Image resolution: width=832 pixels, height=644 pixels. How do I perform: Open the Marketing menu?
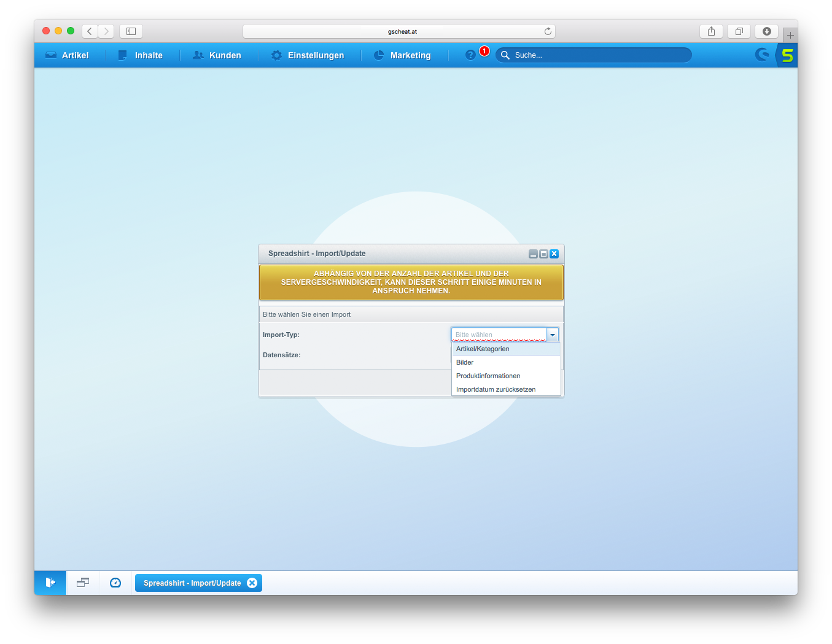coord(402,55)
